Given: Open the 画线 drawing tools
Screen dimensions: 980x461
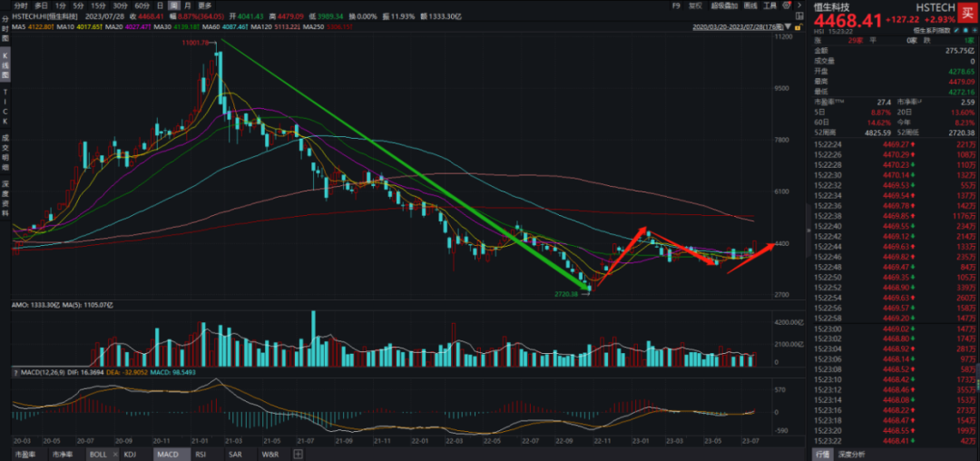Looking at the screenshot, I should click(750, 5).
